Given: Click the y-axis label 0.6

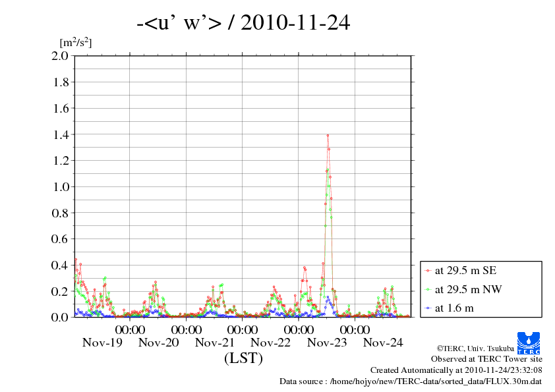Looking at the screenshot, I should [60, 239].
